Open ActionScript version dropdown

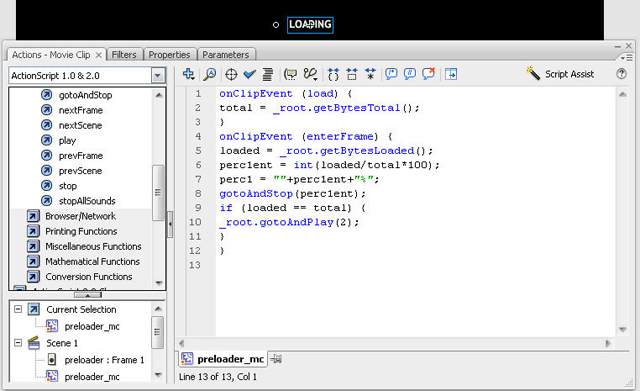click(158, 76)
